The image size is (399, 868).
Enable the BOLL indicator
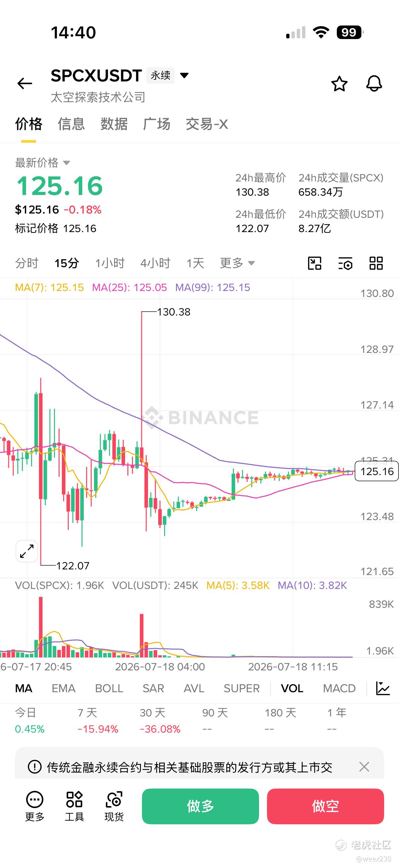pyautogui.click(x=109, y=688)
